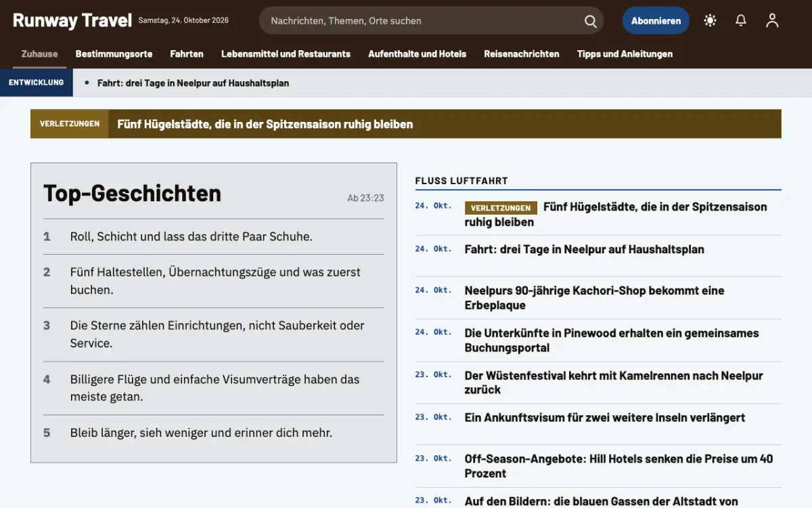812x508 pixels.
Task: Click the Ab 23:23 timestamp
Action: pos(365,198)
